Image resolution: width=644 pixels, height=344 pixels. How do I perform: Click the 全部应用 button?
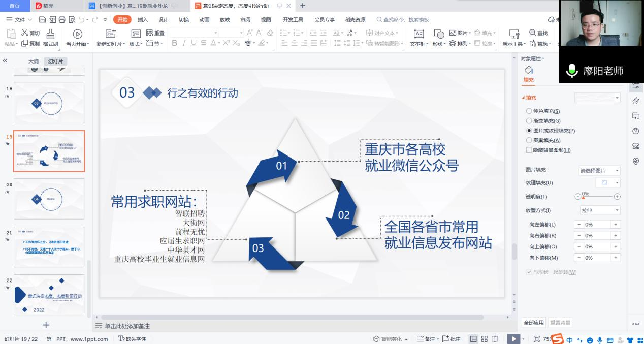click(x=534, y=323)
